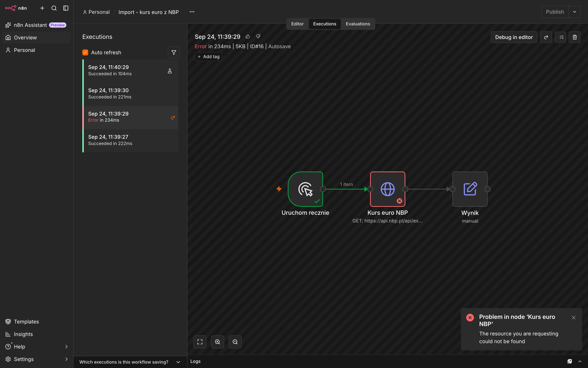
Task: Click the checklist icon in header
Action: (x=561, y=37)
